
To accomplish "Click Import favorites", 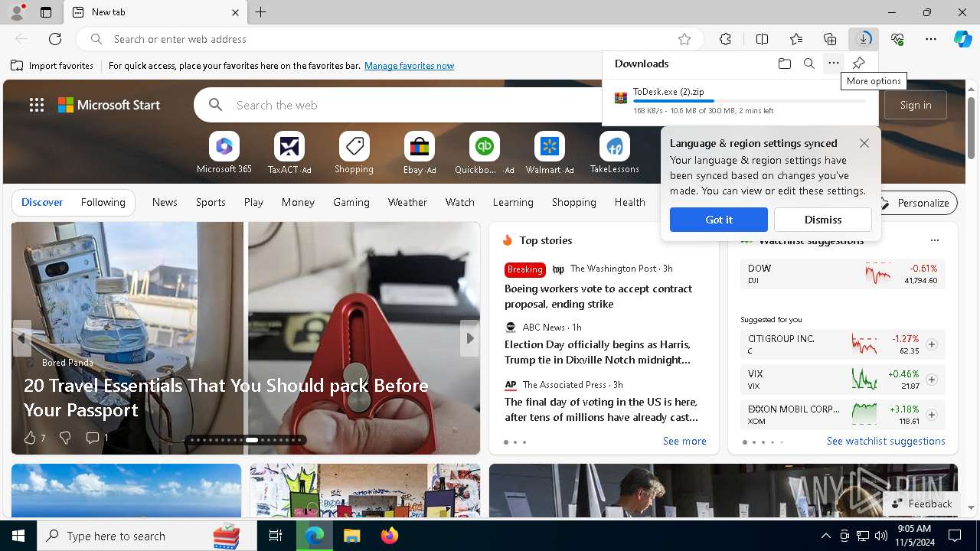I will coord(52,66).
